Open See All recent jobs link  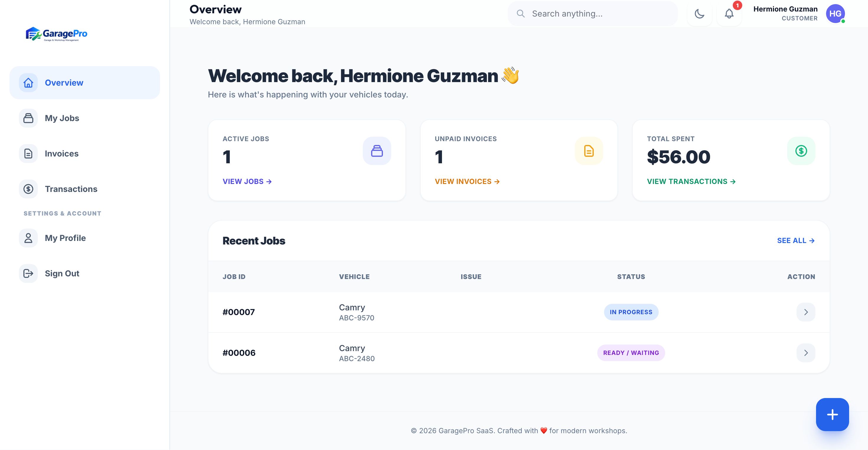pos(796,241)
